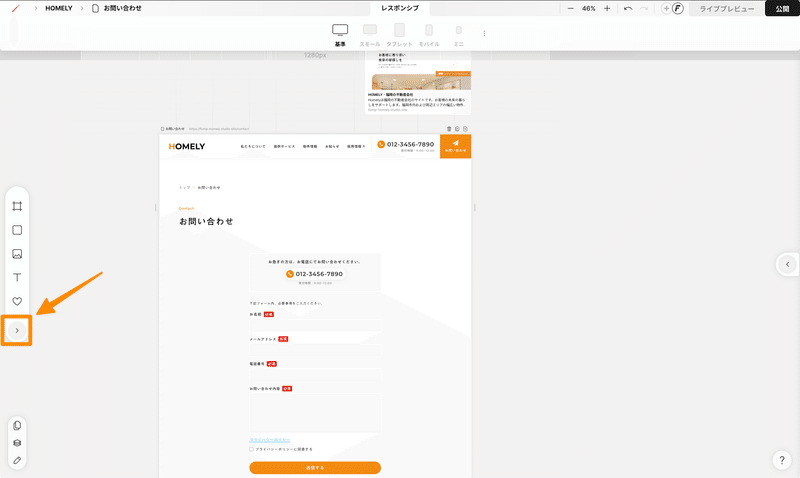This screenshot has height=478, width=800.
Task: Select the Image tool
Action: [17, 254]
